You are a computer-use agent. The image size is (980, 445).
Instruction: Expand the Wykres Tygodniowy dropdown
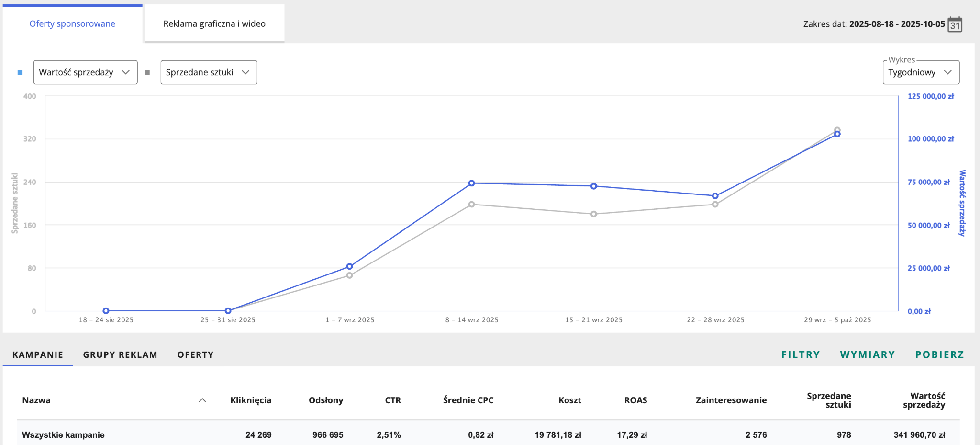click(x=921, y=72)
